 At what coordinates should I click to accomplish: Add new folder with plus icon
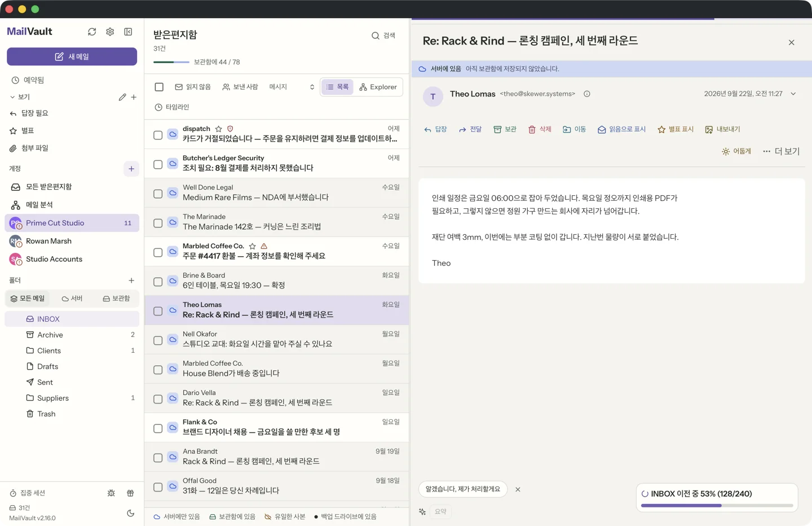pyautogui.click(x=131, y=280)
